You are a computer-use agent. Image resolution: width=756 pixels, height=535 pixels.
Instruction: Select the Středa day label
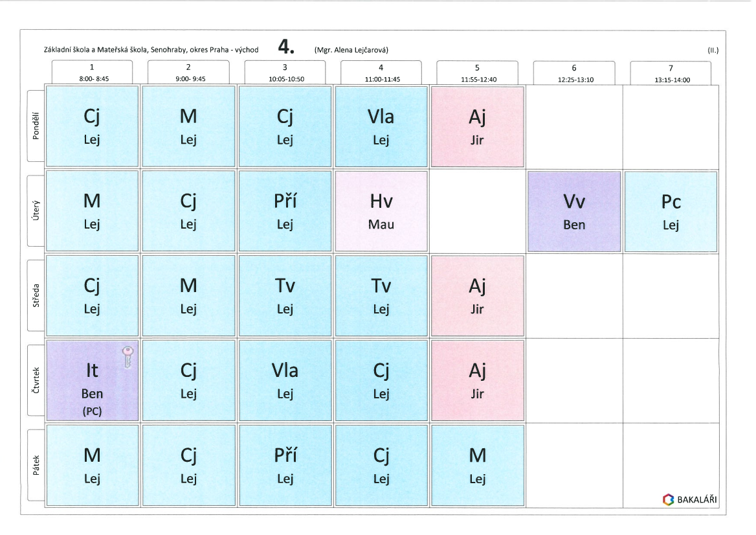(x=36, y=295)
